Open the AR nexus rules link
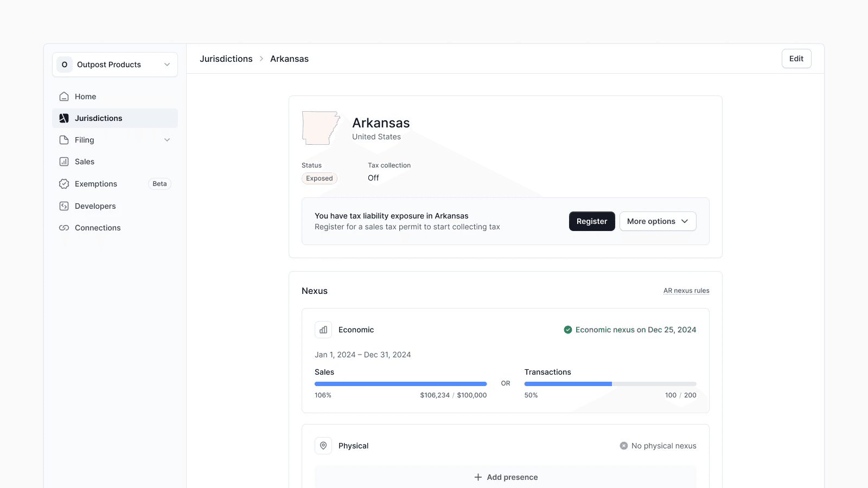The height and width of the screenshot is (488, 868). point(686,291)
